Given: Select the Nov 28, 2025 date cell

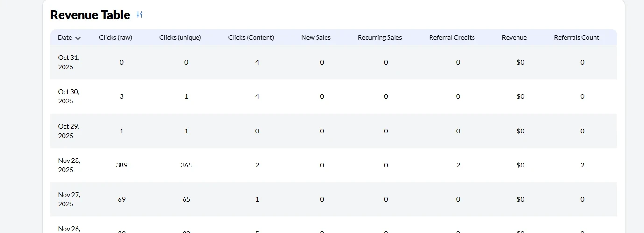Looking at the screenshot, I should pos(69,165).
